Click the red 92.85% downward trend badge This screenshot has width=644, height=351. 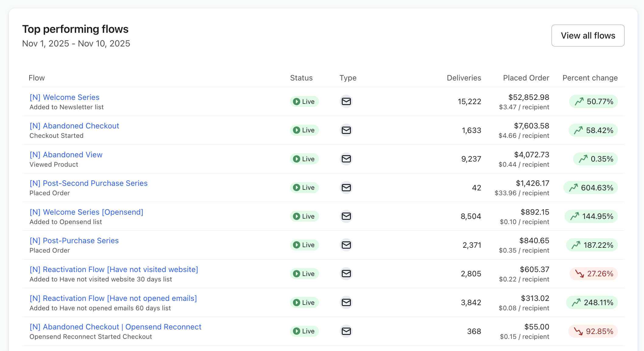(x=593, y=331)
